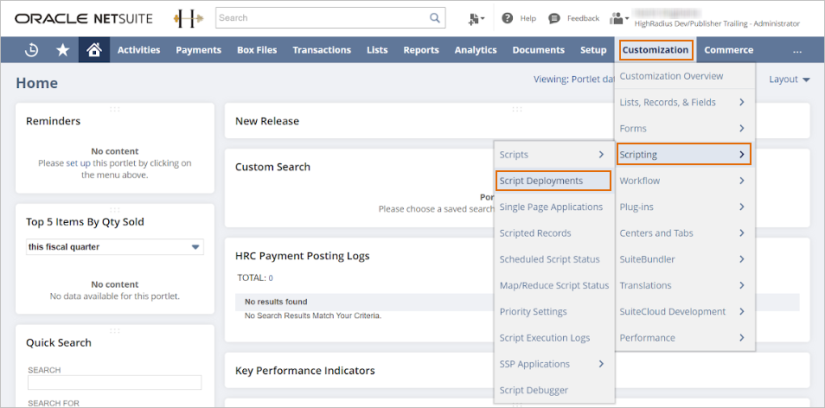Click the Quick Search portlet drag handle
The image size is (825, 408).
[115, 331]
